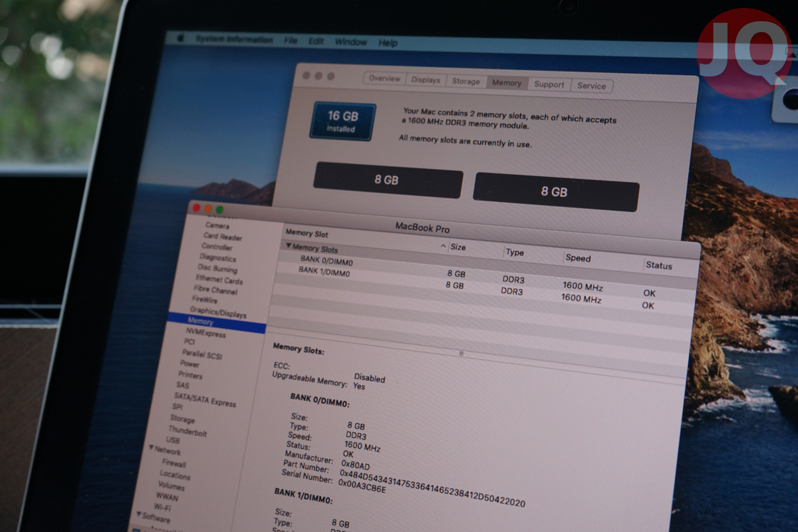Viewport: 798px width, 532px height.
Task: Select Printers in the sidebar
Action: (x=190, y=374)
